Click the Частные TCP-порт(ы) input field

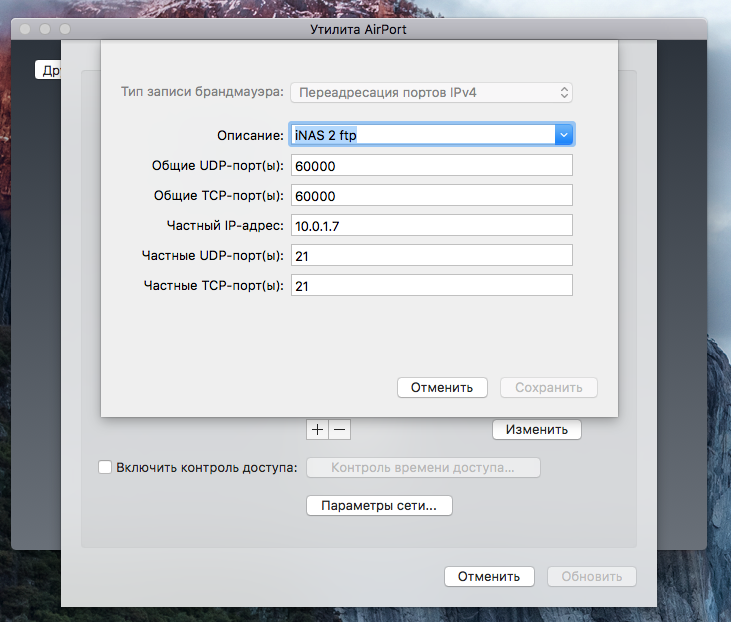(x=432, y=285)
